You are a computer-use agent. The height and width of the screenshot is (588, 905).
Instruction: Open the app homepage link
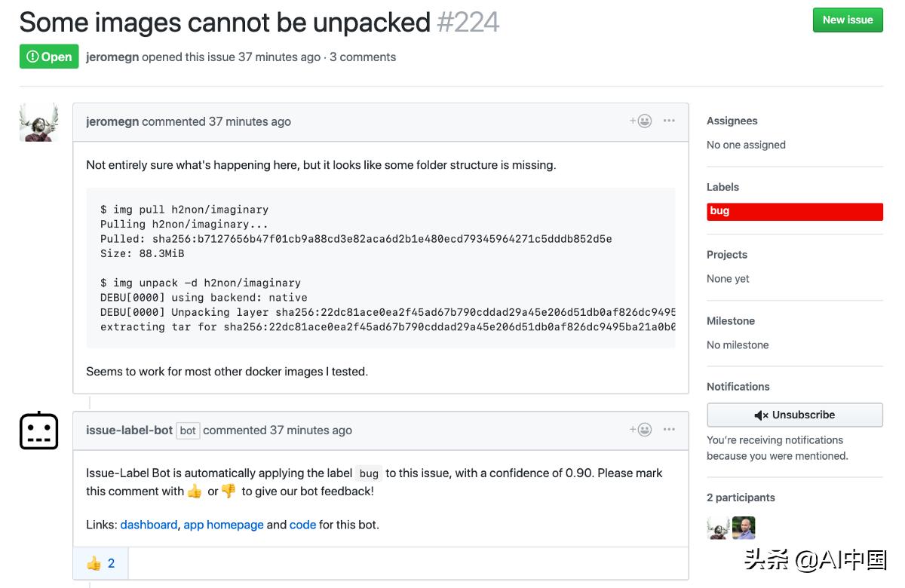(x=223, y=525)
